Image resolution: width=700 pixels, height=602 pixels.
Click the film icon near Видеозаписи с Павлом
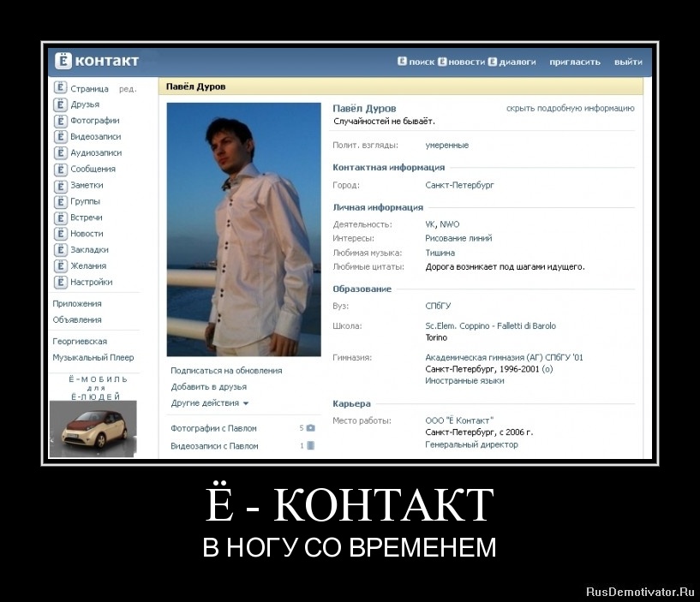pos(314,445)
